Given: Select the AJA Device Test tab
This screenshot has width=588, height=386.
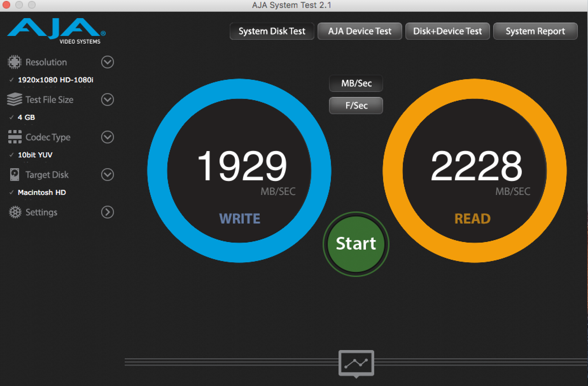Looking at the screenshot, I should [360, 31].
